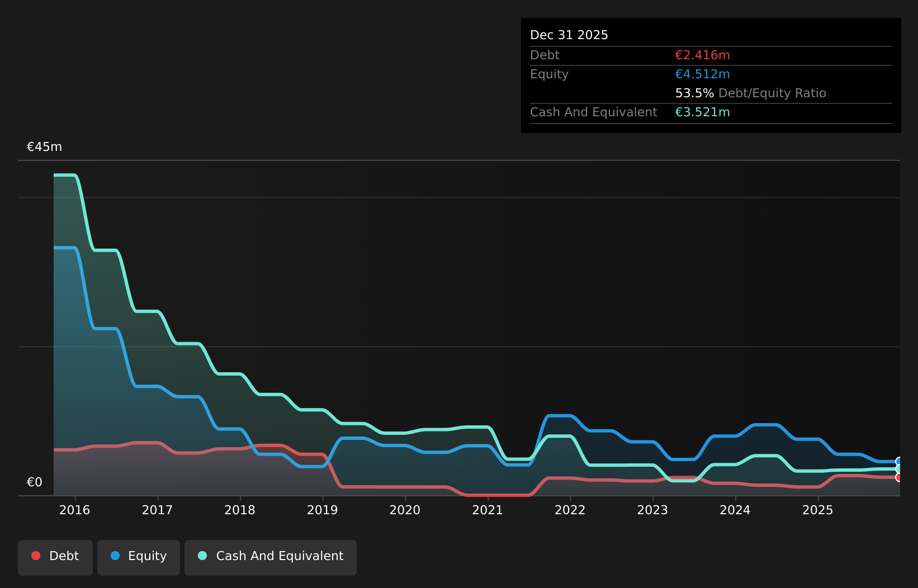Click the 2025 x-axis label

818,510
